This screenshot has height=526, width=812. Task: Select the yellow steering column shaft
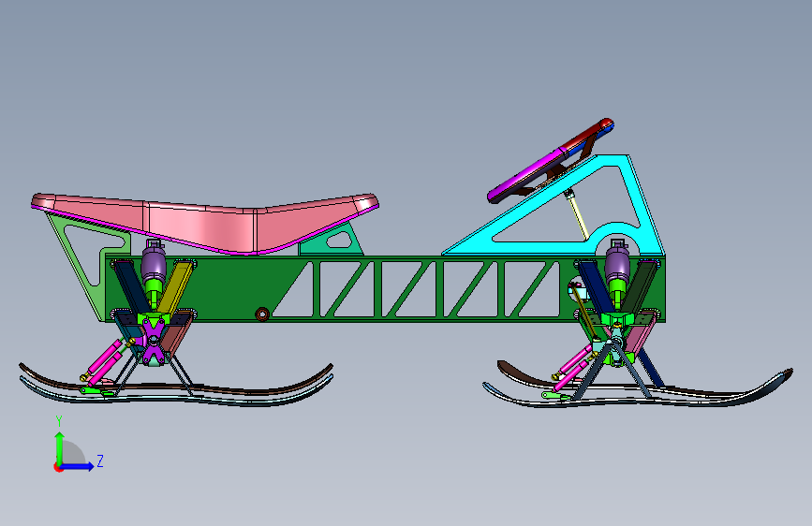point(577,216)
